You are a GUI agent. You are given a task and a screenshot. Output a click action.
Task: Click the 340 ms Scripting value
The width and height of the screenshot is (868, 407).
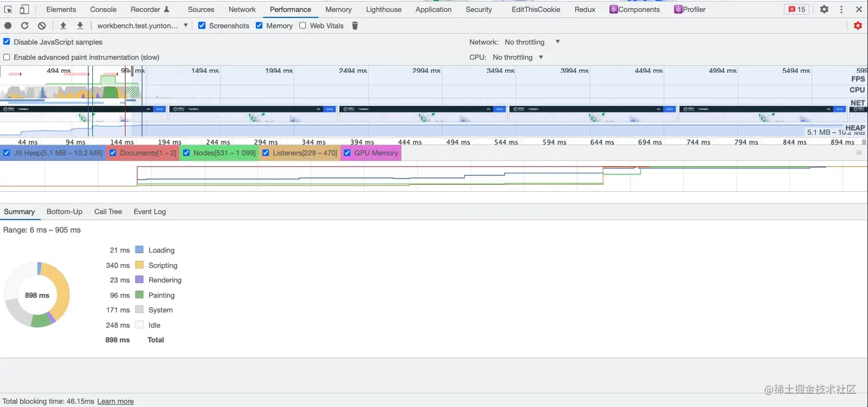[x=118, y=265]
